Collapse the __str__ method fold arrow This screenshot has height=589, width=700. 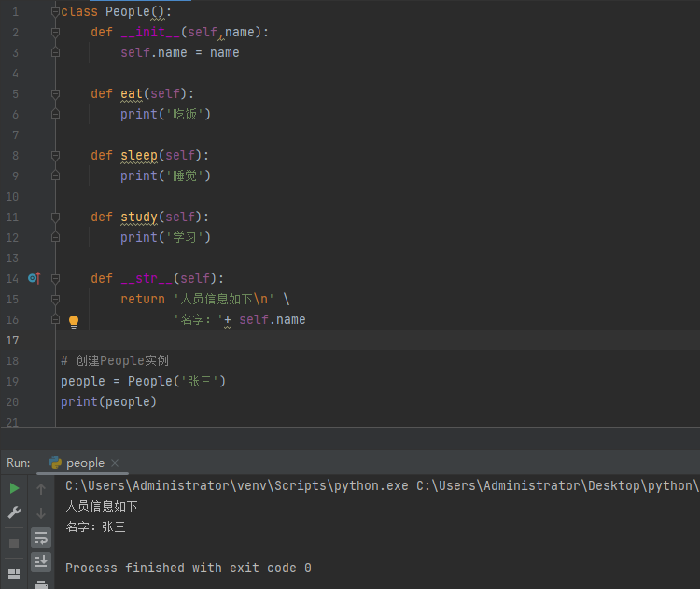(55, 279)
